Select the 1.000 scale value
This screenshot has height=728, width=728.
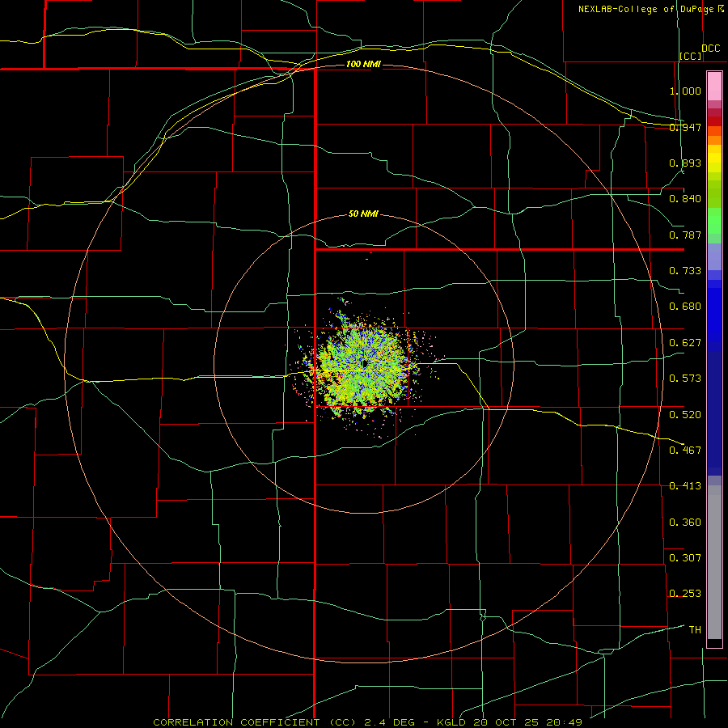pyautogui.click(x=685, y=91)
